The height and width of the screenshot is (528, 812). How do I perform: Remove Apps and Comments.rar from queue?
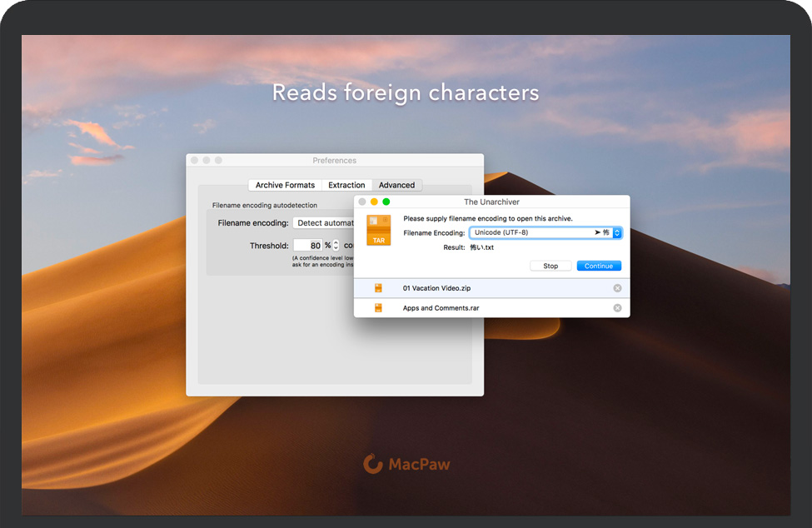(x=617, y=308)
